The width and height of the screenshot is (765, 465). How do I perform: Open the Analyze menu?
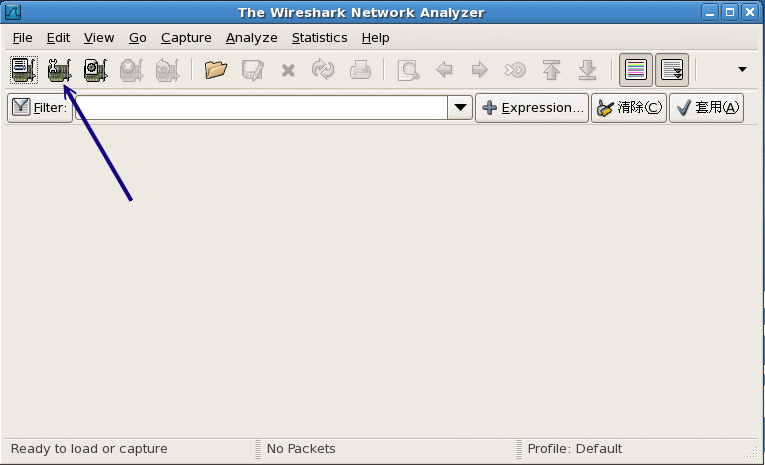(251, 38)
